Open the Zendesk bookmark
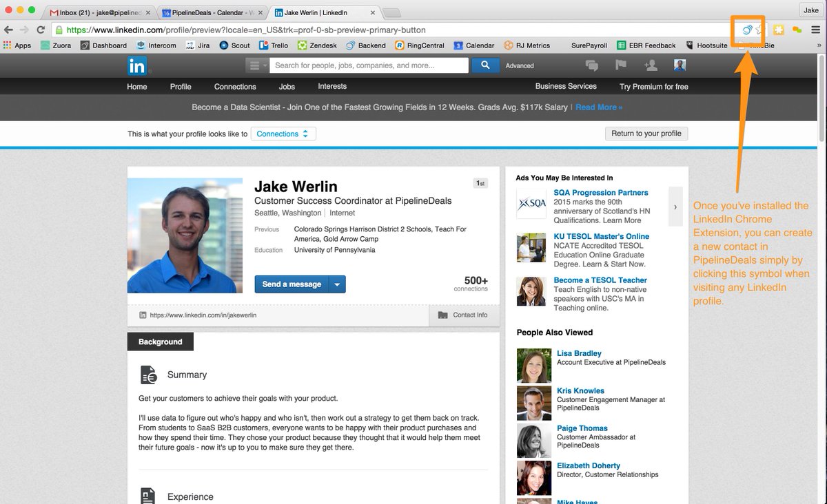Viewport: 827px width, 504px height. [317, 45]
